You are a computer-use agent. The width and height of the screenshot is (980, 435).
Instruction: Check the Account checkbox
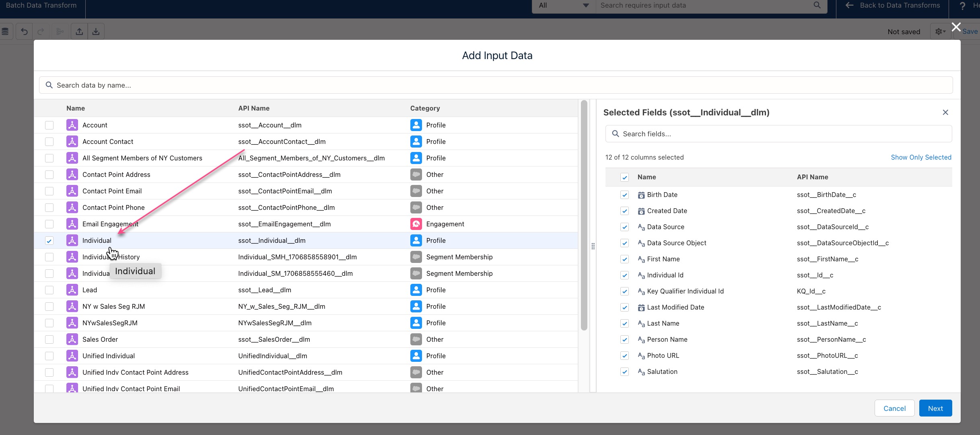pos(49,125)
